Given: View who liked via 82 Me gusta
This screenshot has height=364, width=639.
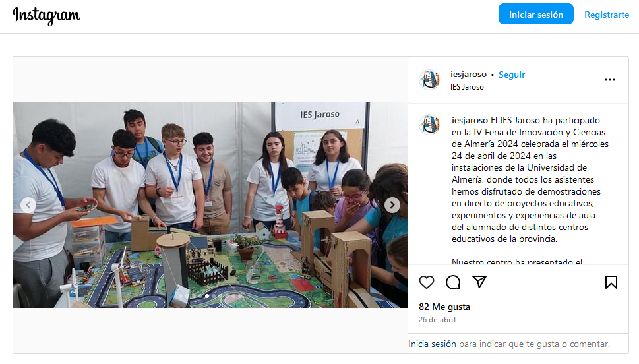Looking at the screenshot, I should click(444, 307).
